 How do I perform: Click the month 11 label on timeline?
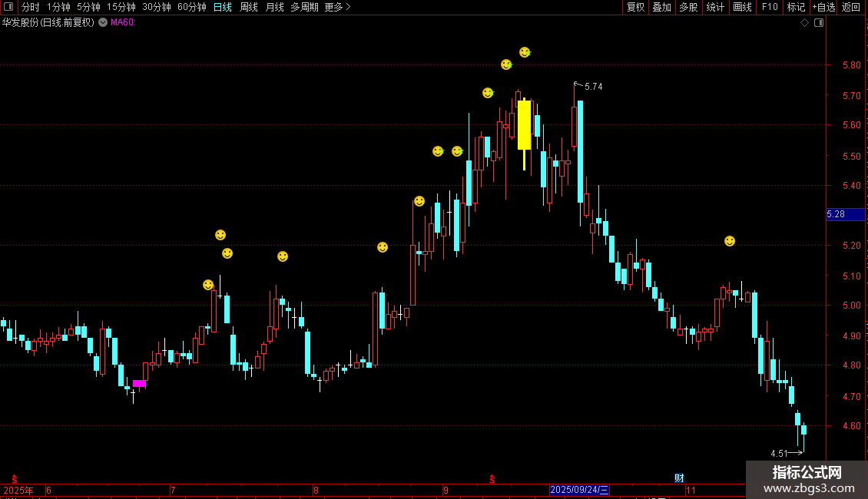[691, 490]
